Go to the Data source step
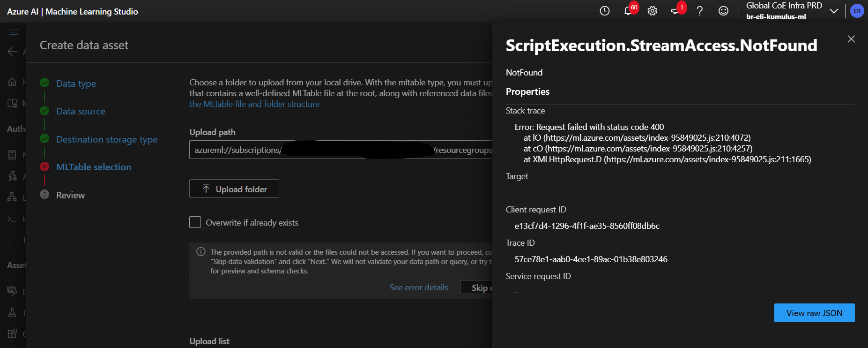This screenshot has height=348, width=868. tap(81, 111)
